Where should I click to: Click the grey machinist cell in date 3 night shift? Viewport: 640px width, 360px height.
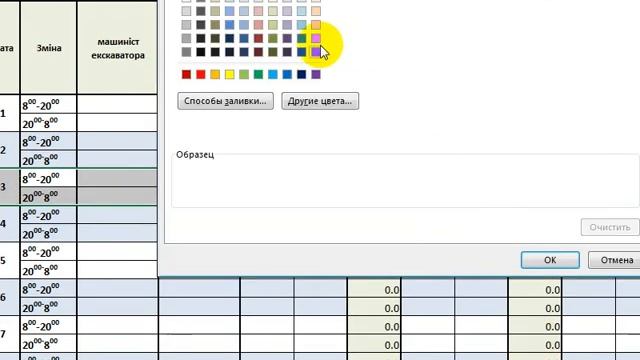click(x=118, y=196)
